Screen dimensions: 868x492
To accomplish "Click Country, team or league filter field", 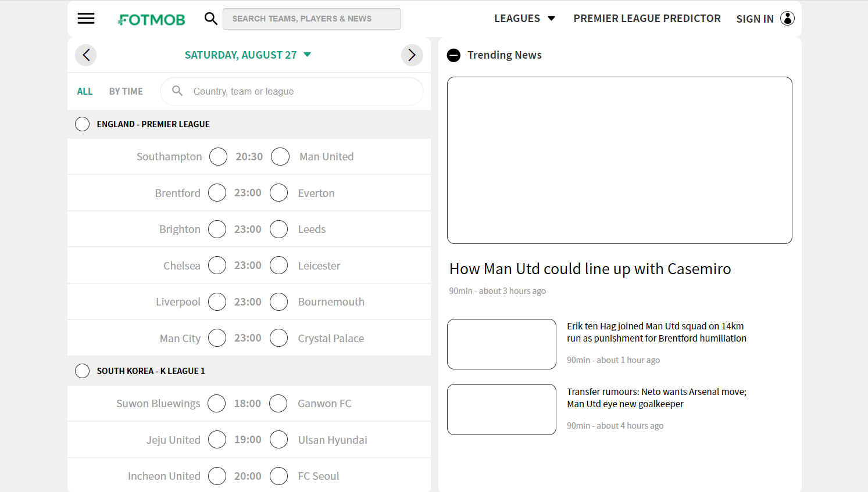I will [x=292, y=91].
